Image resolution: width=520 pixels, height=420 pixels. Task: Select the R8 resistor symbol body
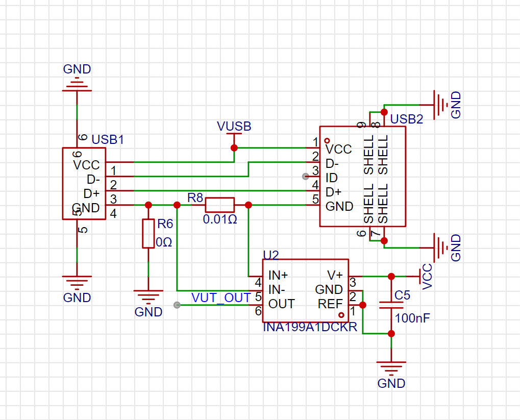click(x=219, y=205)
